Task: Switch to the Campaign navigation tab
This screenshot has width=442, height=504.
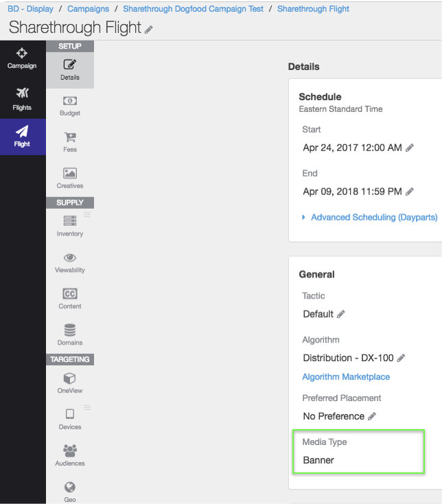Action: pos(22,58)
